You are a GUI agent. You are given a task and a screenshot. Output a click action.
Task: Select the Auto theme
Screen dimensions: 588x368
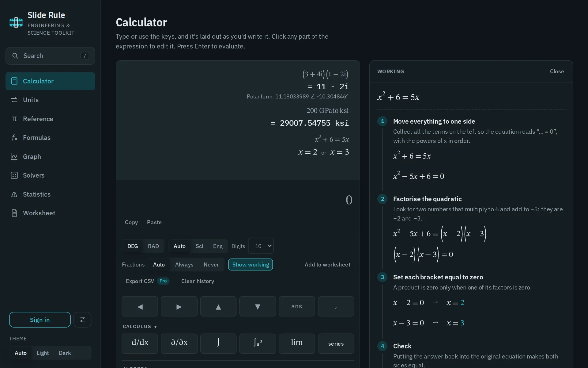pos(21,353)
